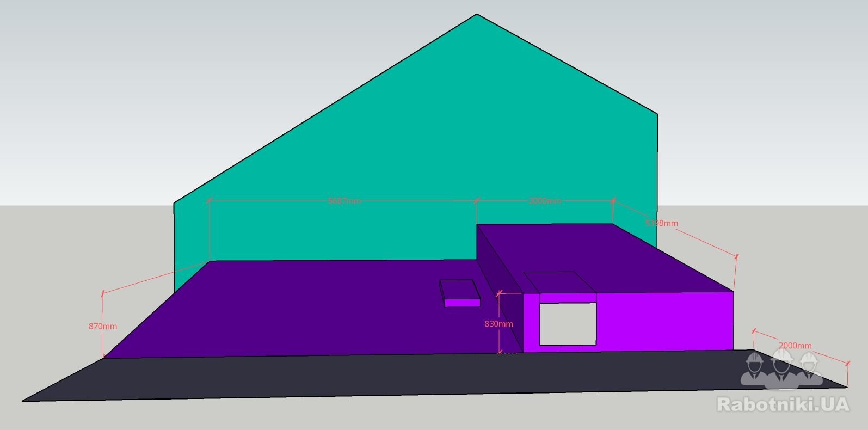Open the Rabotniki.UA watermark link

pos(783,404)
